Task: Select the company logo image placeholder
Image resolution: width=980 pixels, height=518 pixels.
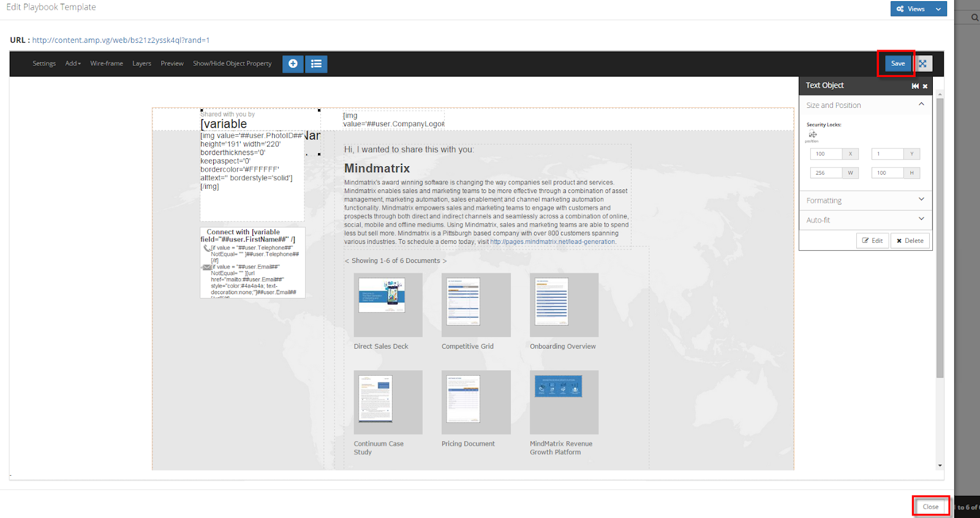Action: (393, 120)
